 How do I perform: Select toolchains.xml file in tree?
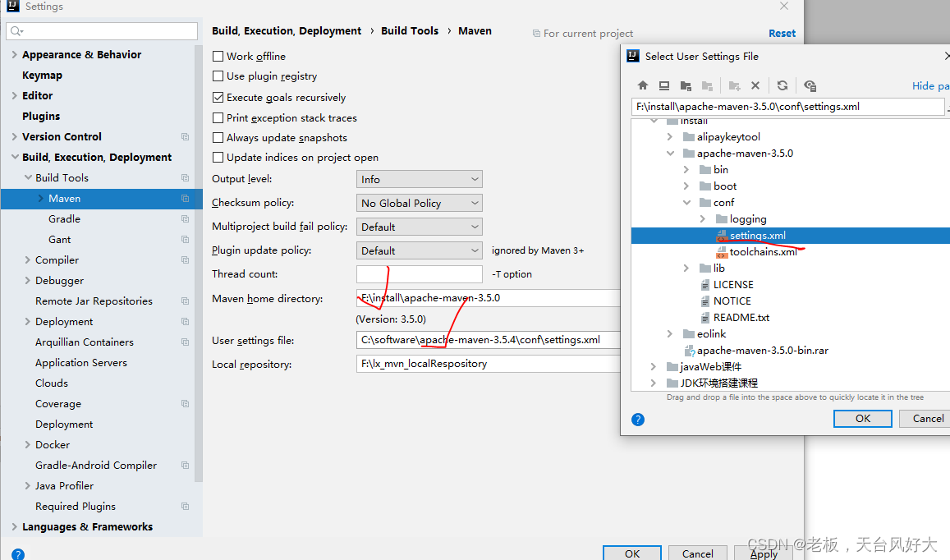click(x=763, y=251)
